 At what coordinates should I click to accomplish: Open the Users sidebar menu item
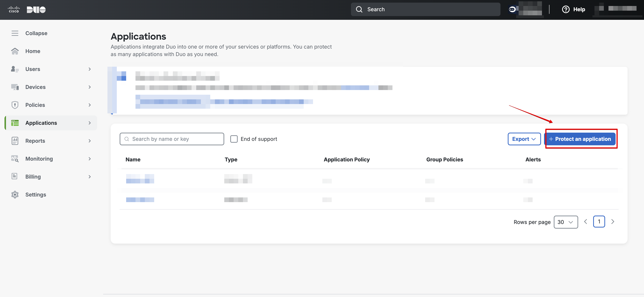click(x=33, y=69)
